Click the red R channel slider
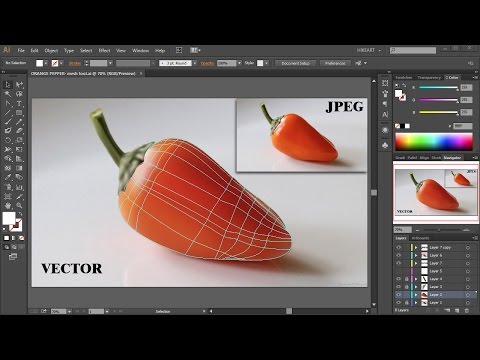The image size is (480, 360). pos(439,88)
